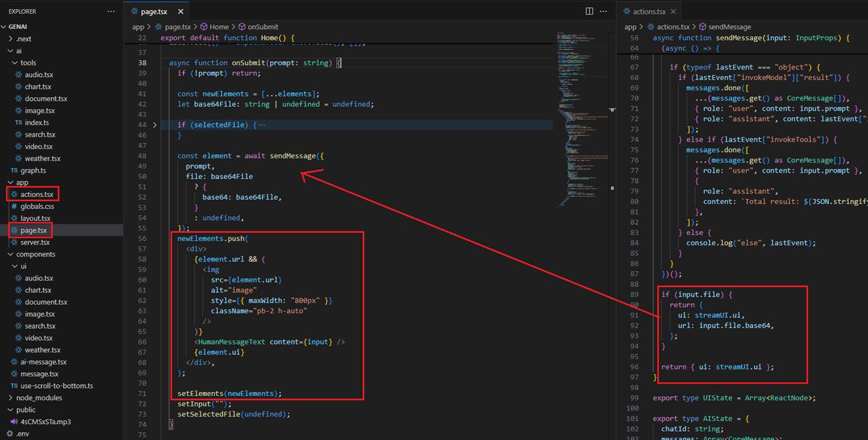Image resolution: width=868 pixels, height=440 pixels.
Task: Click the EXPLORER panel title
Action: coord(23,12)
